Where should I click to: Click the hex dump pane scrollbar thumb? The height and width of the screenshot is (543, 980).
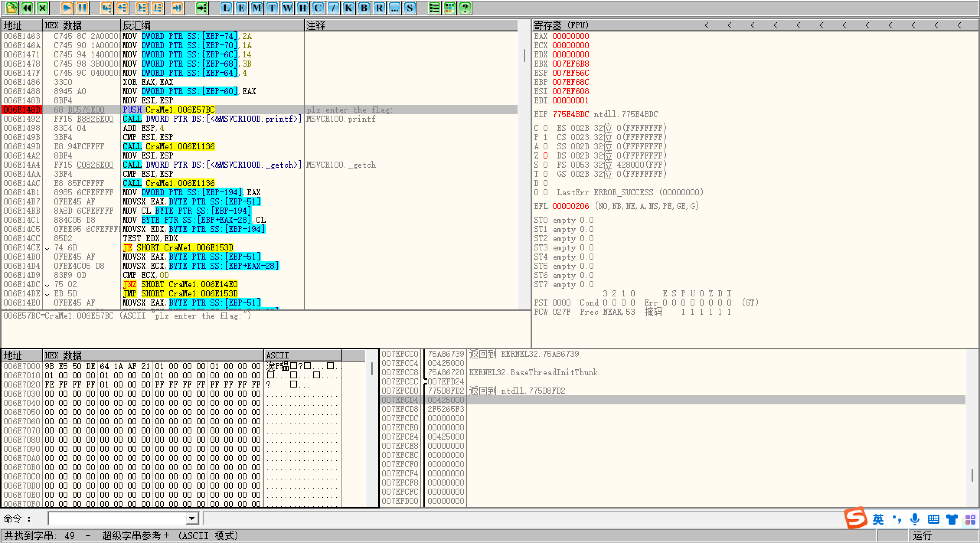[x=372, y=369]
